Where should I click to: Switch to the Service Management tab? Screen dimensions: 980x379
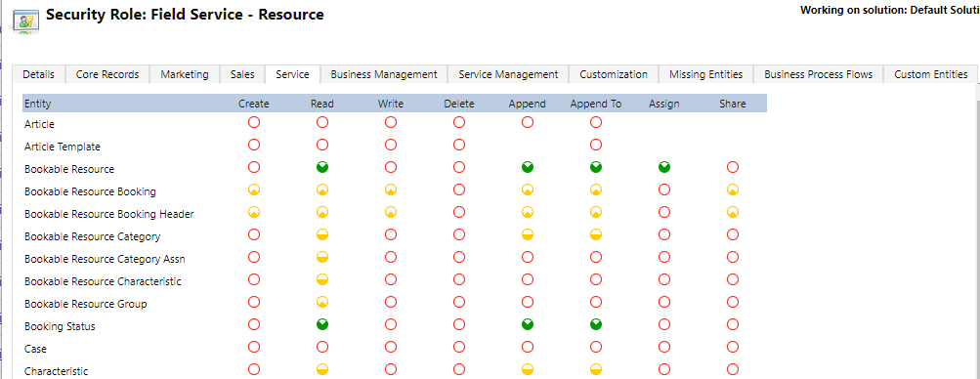[508, 74]
